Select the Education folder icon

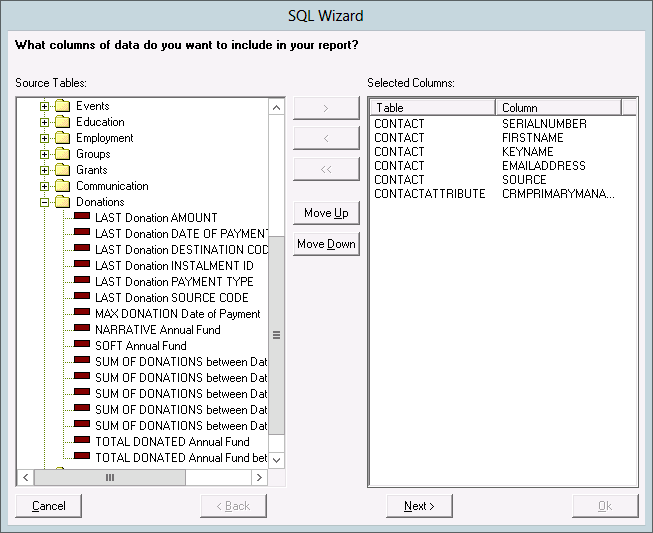[x=62, y=122]
